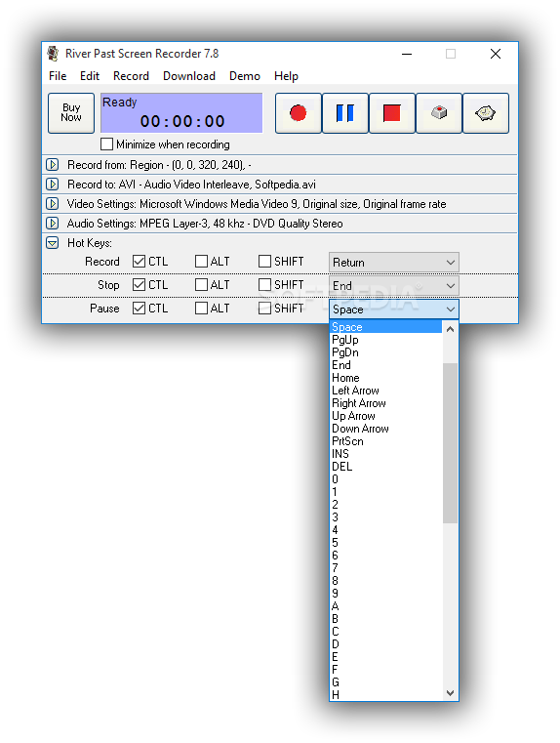Uncheck CTL for the Pause hotkey

pos(140,309)
